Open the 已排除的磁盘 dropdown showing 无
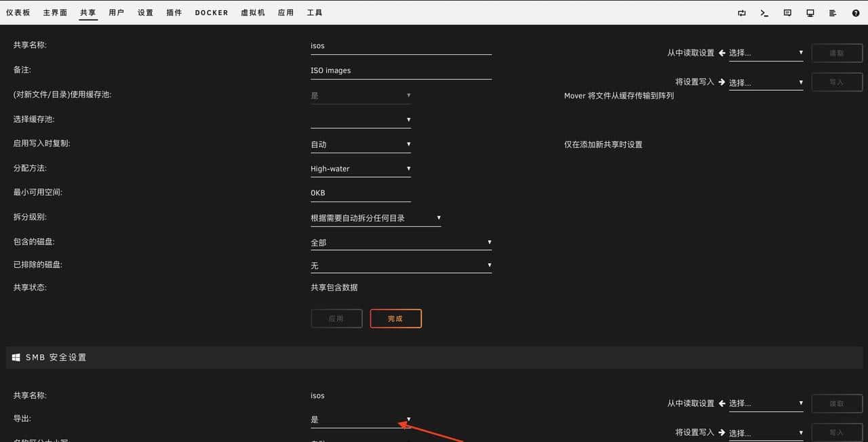Screen dimensions: 868x442 (400, 265)
